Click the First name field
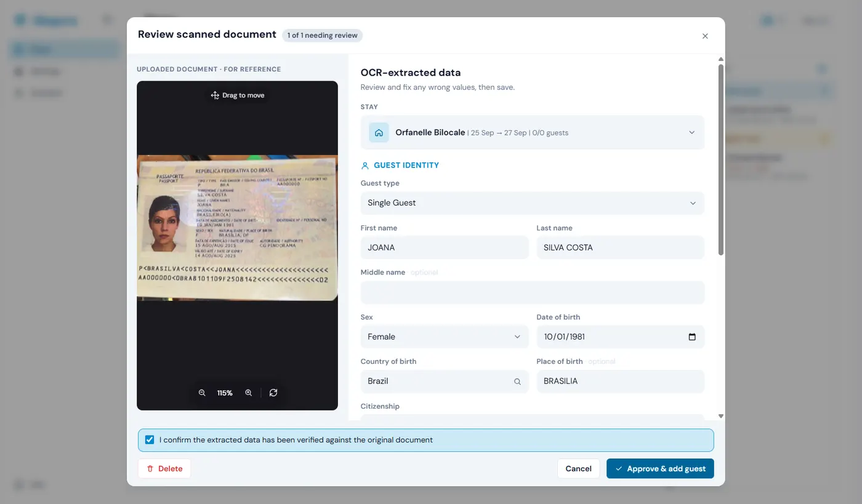This screenshot has height=504, width=862. 445,247
